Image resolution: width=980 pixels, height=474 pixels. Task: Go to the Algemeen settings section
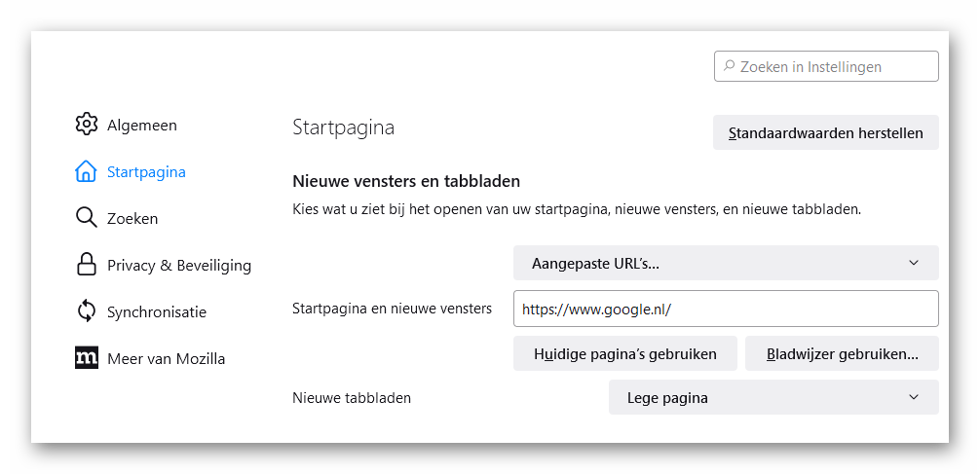pos(142,125)
